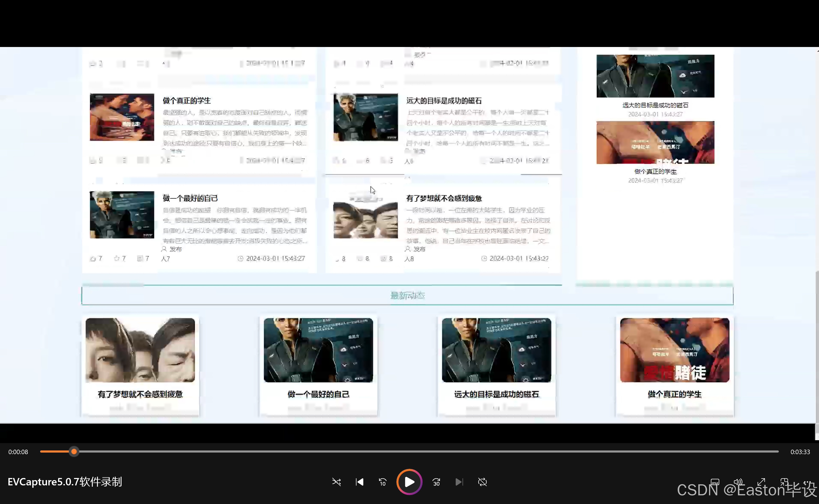Go to the next track
Screen dimensions: 819x504
click(459, 482)
